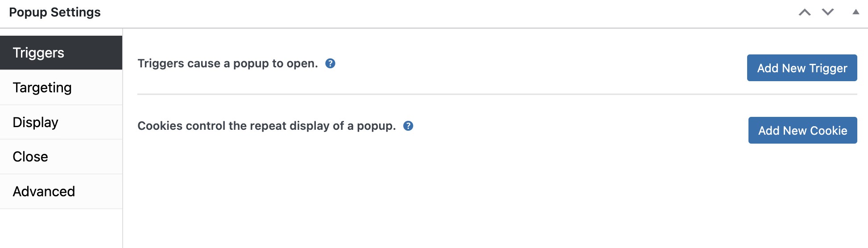The width and height of the screenshot is (868, 248).
Task: Switch to the Targeting tab
Action: [x=61, y=87]
